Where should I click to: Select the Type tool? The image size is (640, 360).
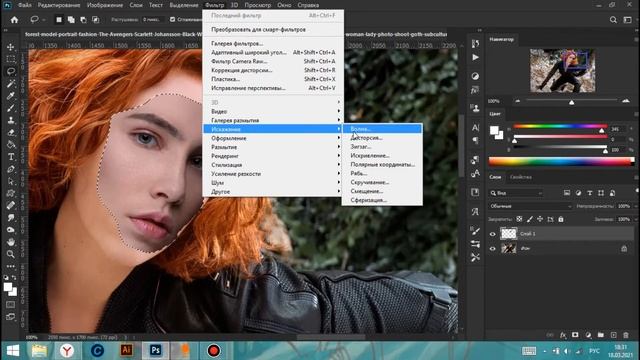click(11, 157)
